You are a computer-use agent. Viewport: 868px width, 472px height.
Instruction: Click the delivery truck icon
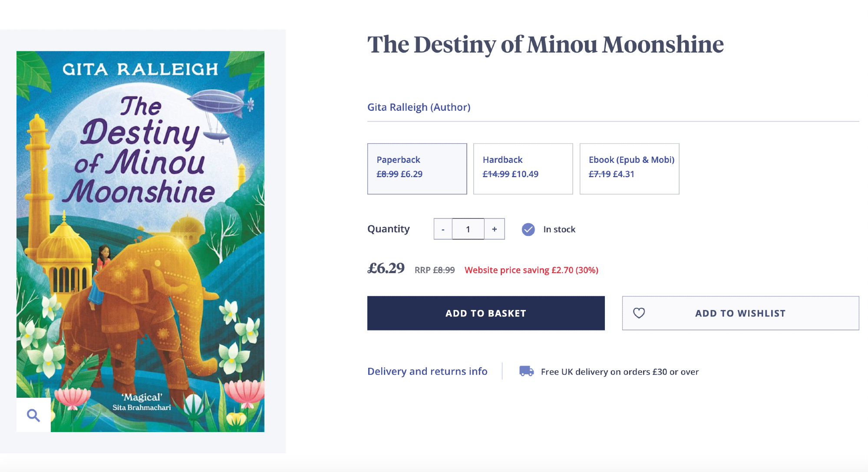(526, 371)
